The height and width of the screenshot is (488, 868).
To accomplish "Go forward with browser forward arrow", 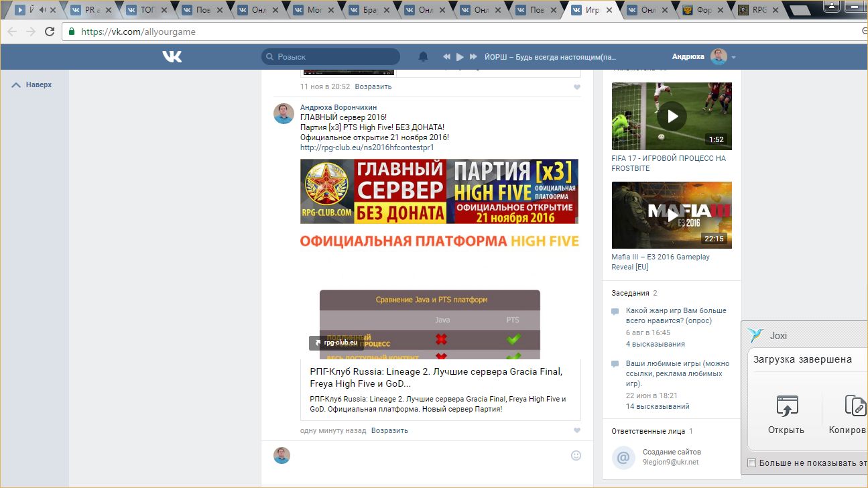I will tap(30, 32).
